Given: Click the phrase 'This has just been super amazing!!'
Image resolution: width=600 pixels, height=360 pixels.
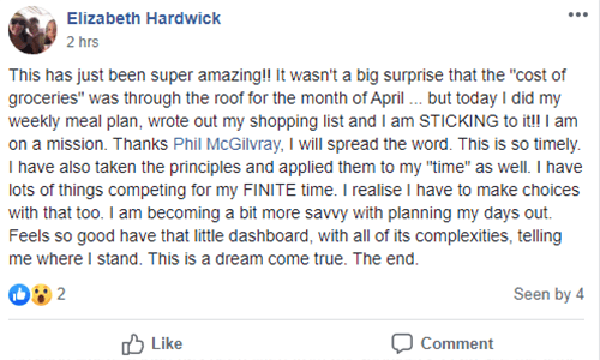Looking at the screenshot, I should pos(139,75).
